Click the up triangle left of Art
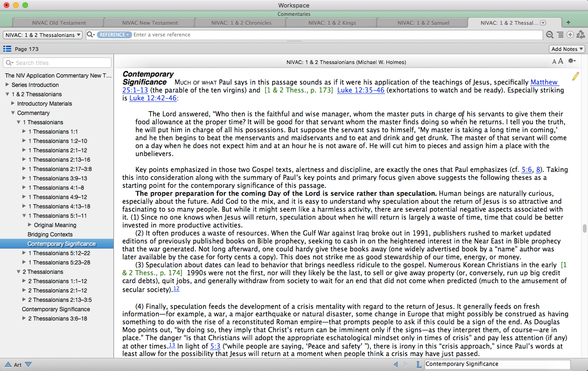 point(8,364)
